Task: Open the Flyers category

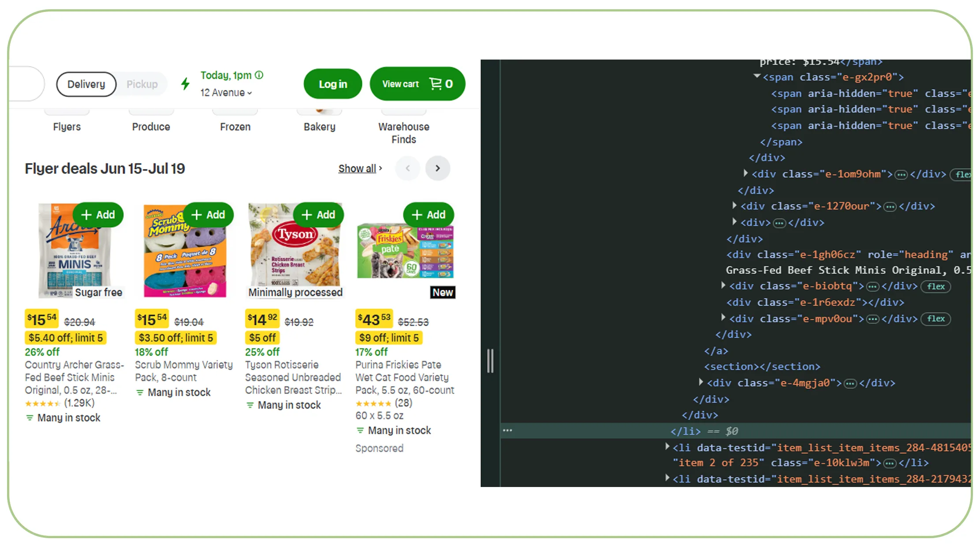Action: tap(67, 127)
